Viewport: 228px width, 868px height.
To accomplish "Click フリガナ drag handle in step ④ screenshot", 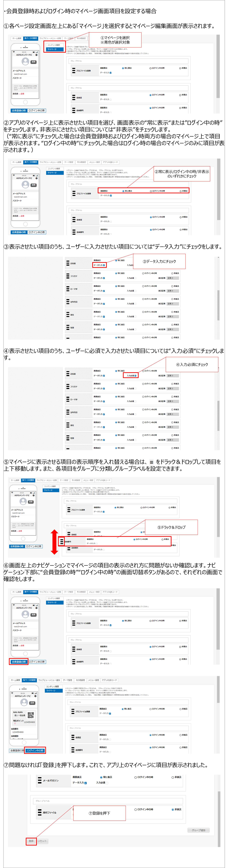I will [x=68, y=386].
